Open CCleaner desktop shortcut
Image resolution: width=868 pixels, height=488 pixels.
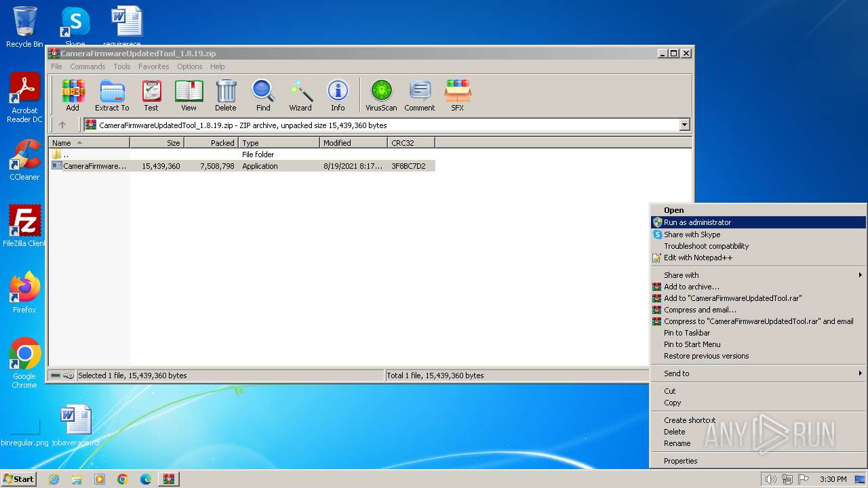(24, 160)
